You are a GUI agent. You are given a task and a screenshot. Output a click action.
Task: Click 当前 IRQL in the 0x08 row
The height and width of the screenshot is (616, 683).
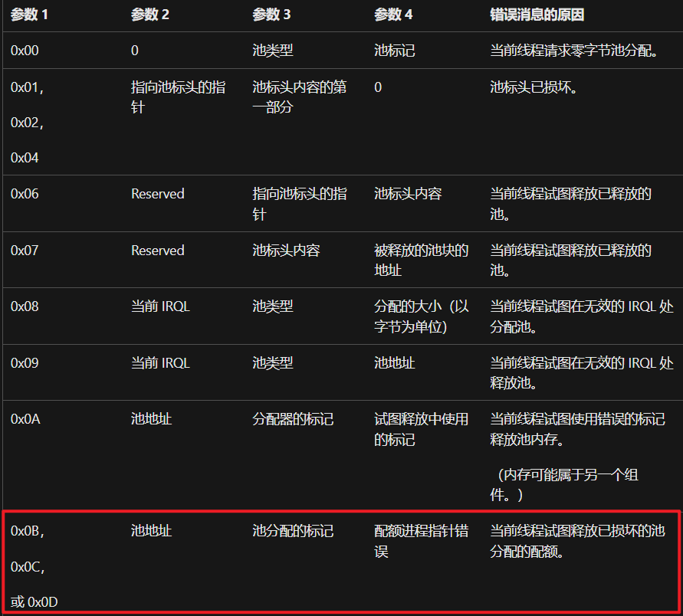tap(160, 306)
